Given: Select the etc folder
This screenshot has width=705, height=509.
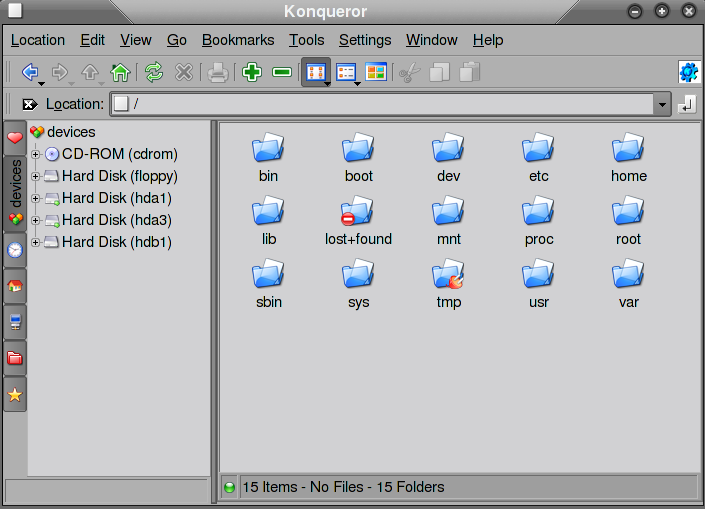Looking at the screenshot, I should pos(539,157).
